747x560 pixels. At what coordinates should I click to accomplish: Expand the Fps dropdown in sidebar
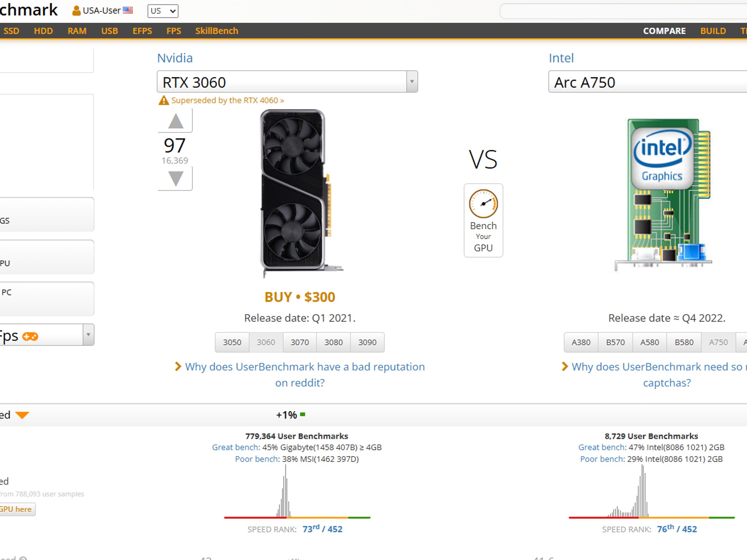[x=88, y=335]
